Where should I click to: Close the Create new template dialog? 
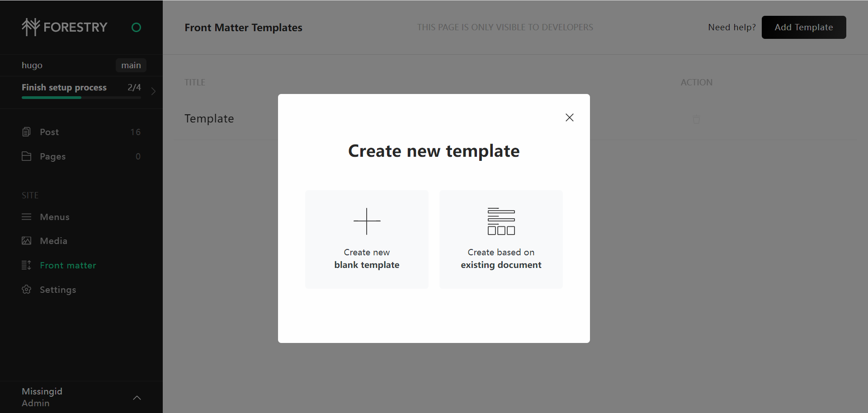[569, 117]
